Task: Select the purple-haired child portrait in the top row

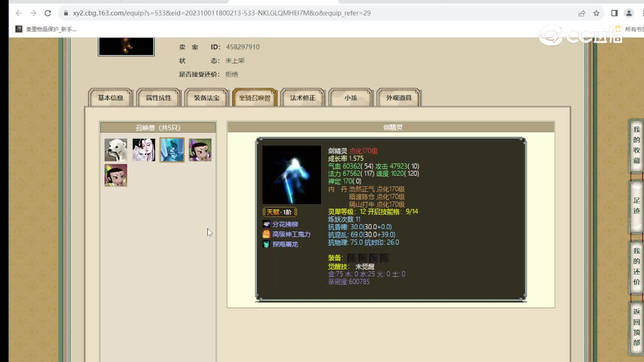Action: pyautogui.click(x=200, y=150)
